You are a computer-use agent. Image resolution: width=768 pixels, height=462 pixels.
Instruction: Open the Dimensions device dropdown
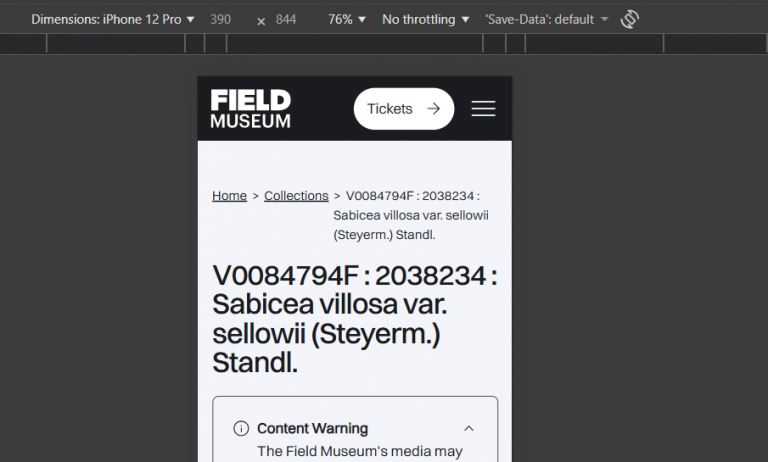(x=113, y=20)
